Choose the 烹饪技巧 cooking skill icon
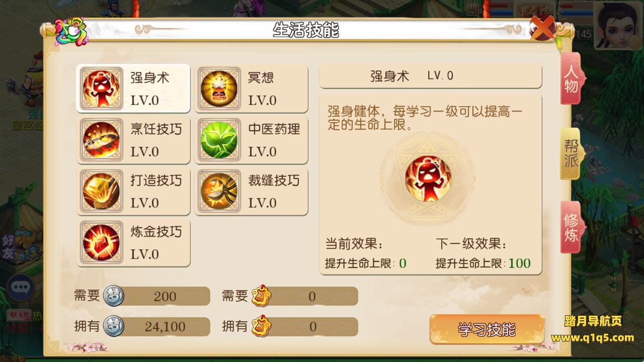 (x=102, y=140)
